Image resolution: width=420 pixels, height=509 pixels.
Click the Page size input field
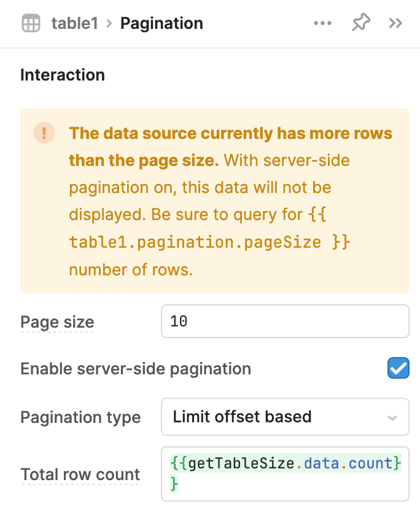(x=285, y=322)
